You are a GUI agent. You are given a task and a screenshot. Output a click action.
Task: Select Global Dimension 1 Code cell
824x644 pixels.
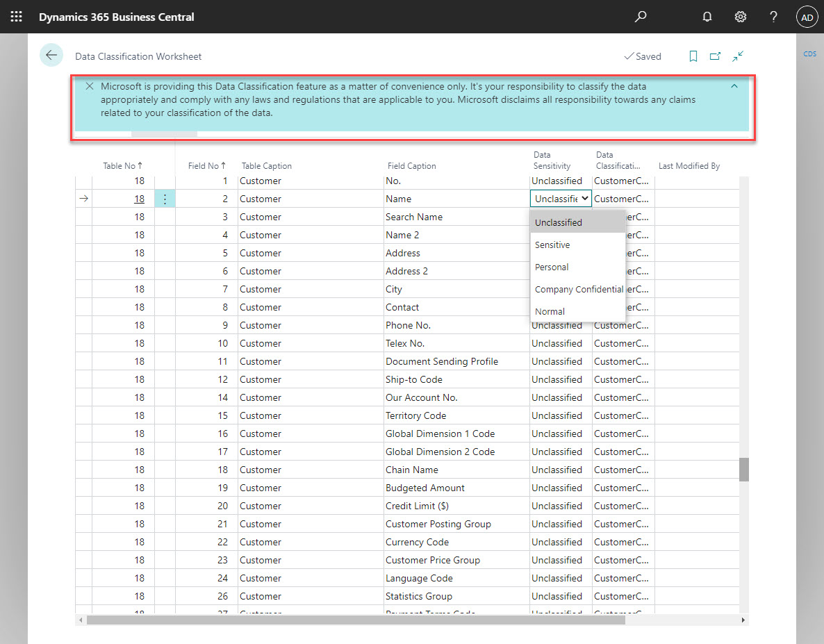456,434
